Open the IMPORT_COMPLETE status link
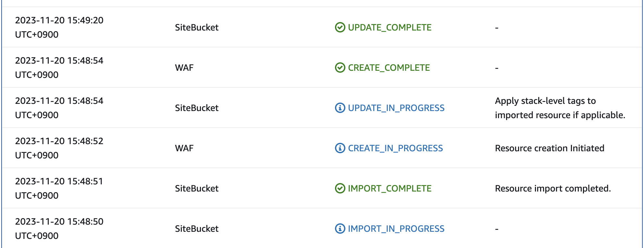This screenshot has height=248, width=644. [390, 188]
